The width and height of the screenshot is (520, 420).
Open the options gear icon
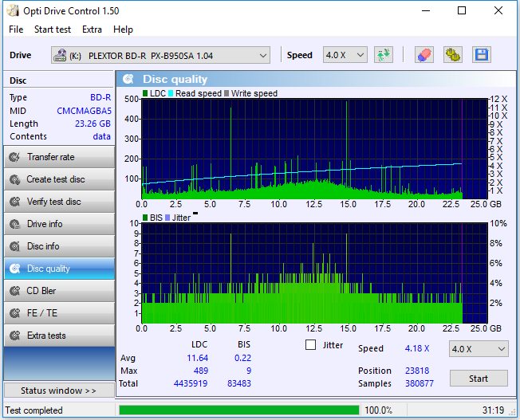coord(452,55)
